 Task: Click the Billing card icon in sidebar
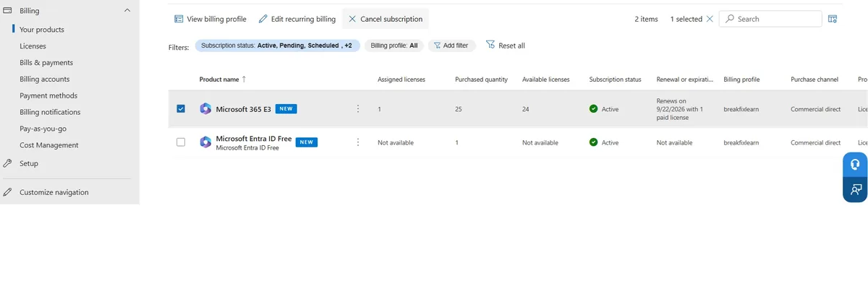pos(7,11)
